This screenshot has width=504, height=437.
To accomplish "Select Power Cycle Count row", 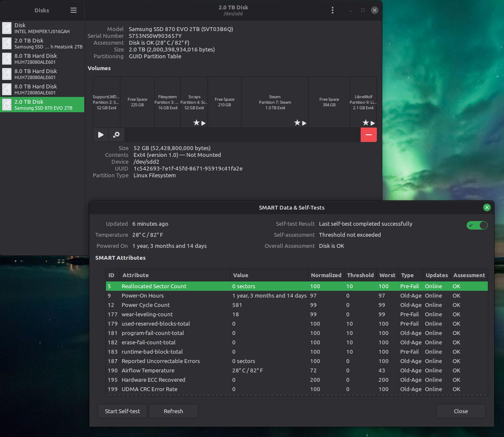I will [297, 305].
